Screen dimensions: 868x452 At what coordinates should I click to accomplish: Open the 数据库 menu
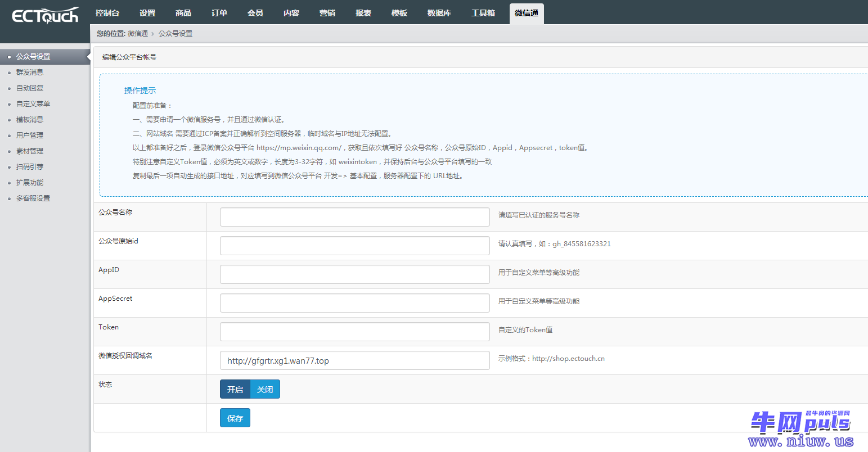[439, 13]
